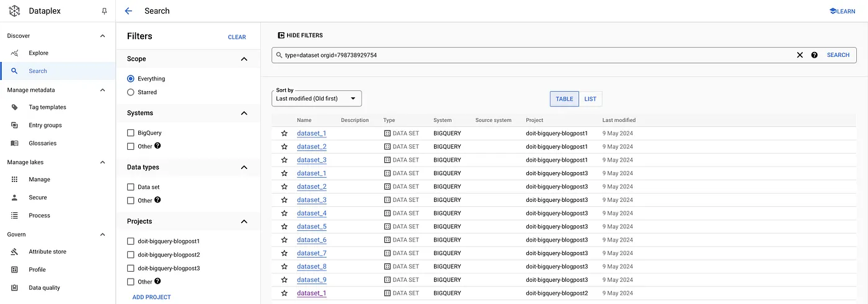Image resolution: width=868 pixels, height=304 pixels.
Task: Star dataset_3 in project doit-bigquery-blogpost1
Action: [284, 160]
